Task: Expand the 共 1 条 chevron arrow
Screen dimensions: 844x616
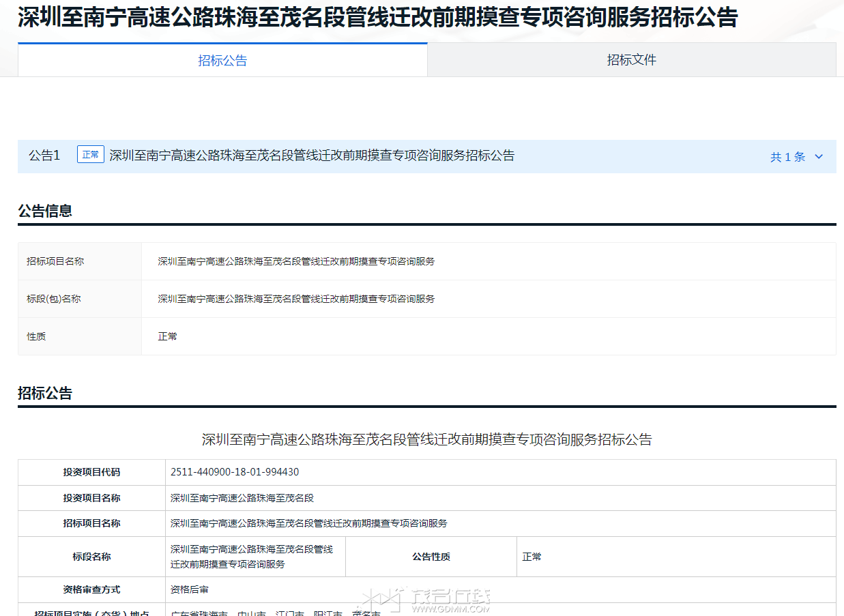Action: click(819, 157)
